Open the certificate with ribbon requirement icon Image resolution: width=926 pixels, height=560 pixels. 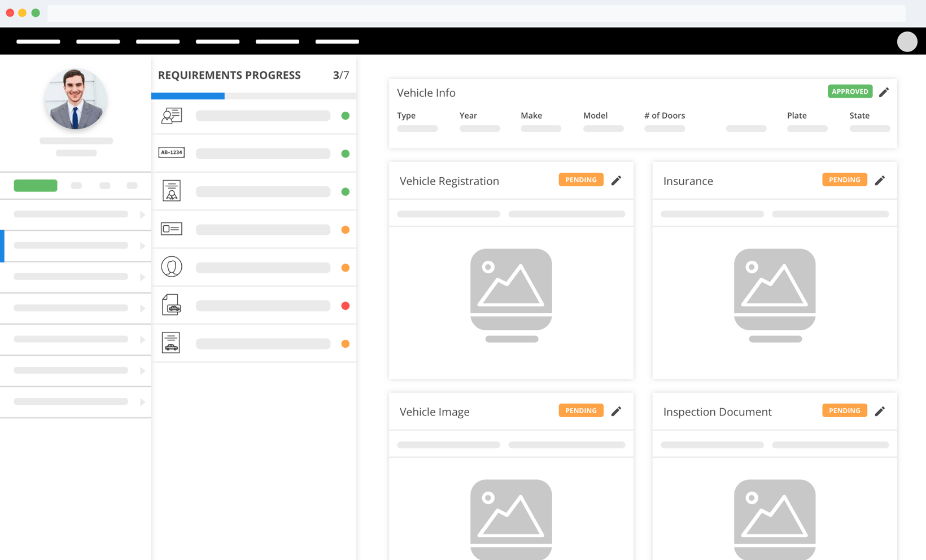(x=171, y=191)
